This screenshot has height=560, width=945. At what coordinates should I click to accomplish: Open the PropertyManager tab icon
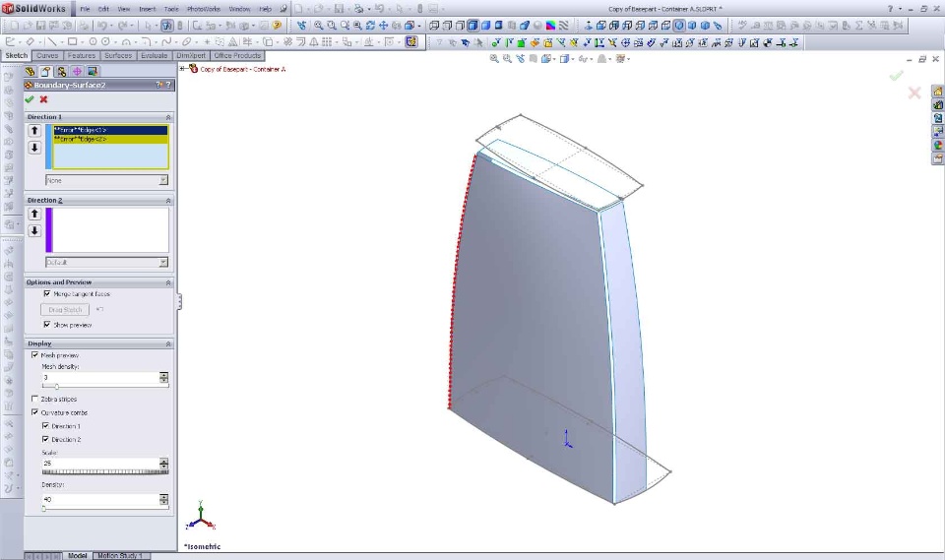pyautogui.click(x=46, y=72)
